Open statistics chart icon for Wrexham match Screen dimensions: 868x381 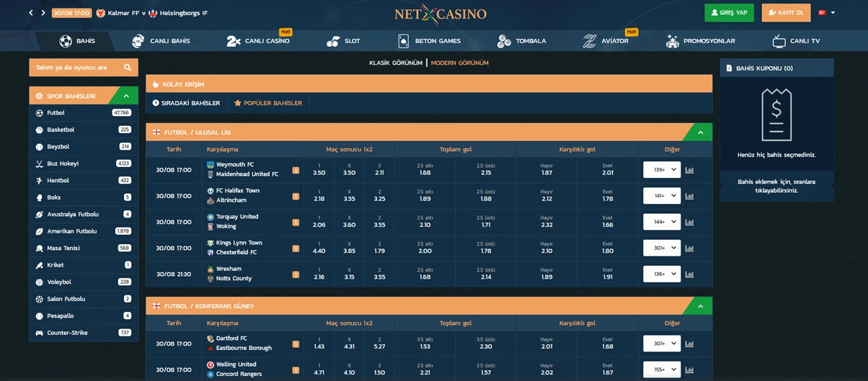coord(689,274)
